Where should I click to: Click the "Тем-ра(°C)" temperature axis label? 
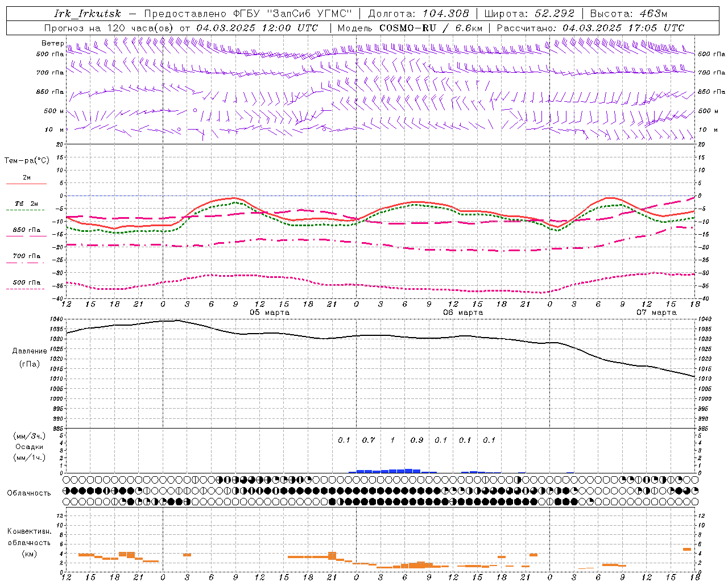tap(27, 161)
